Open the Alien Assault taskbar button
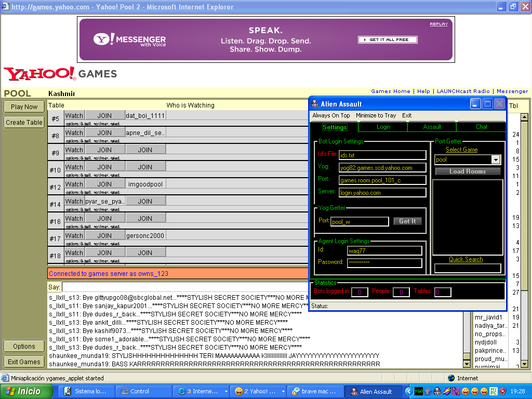 [371, 391]
